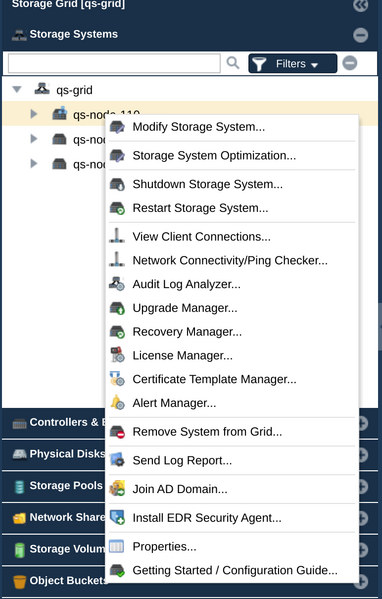Expand the Controllers & Enclosures section
Viewport: 382px width, 599px height.
(362, 423)
